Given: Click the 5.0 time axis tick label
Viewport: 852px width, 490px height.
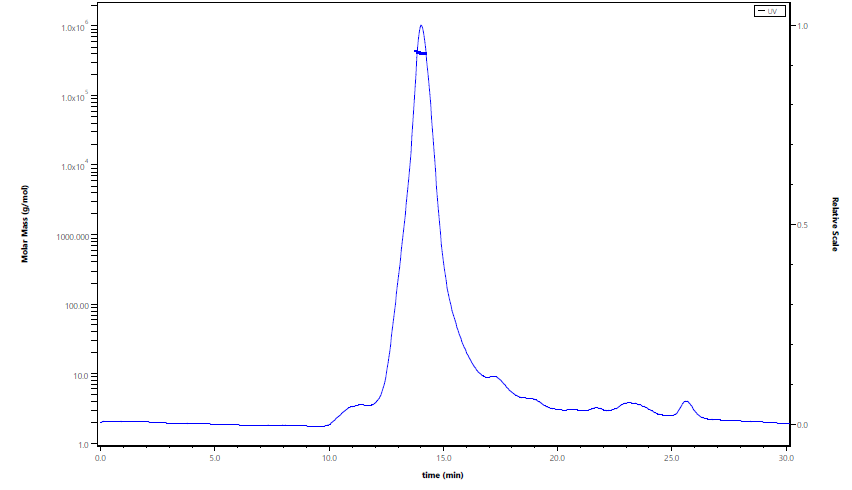Looking at the screenshot, I should [215, 458].
